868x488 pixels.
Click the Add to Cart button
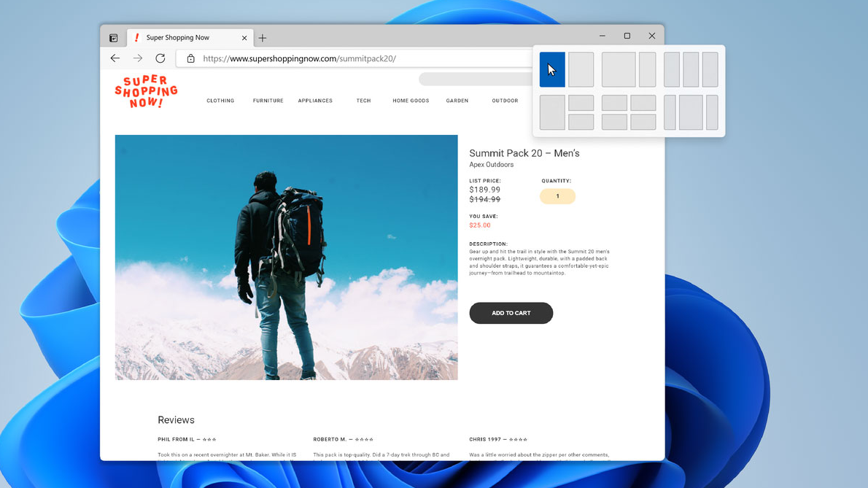pyautogui.click(x=511, y=313)
